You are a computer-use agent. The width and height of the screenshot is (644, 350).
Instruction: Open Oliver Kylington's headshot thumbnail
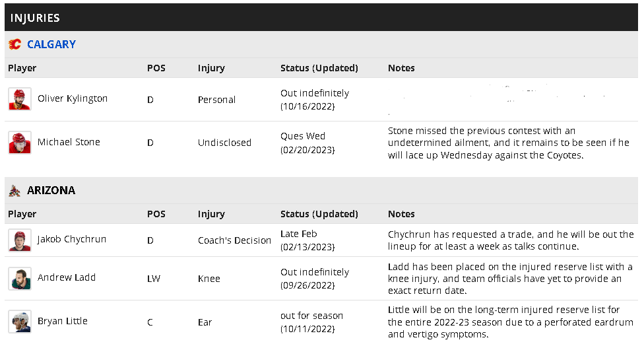(20, 99)
